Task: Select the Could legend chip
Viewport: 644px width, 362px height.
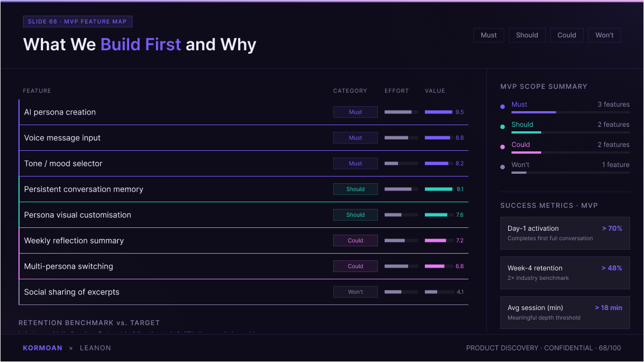Action: tap(566, 35)
